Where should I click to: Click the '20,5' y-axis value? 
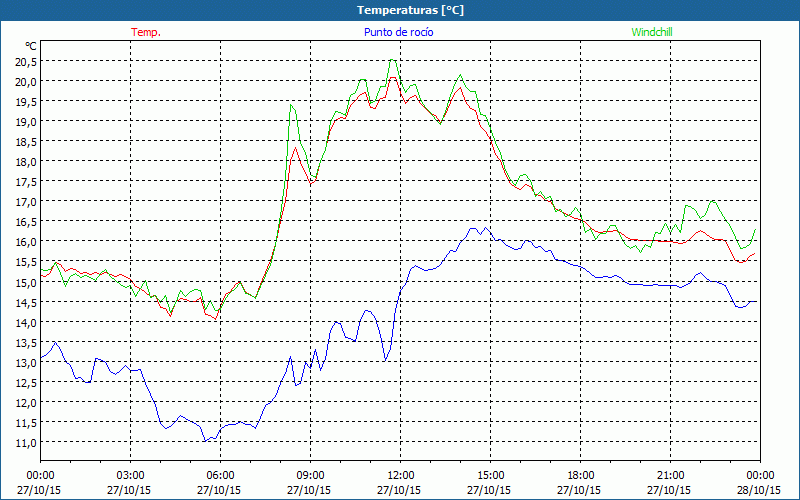click(x=26, y=62)
